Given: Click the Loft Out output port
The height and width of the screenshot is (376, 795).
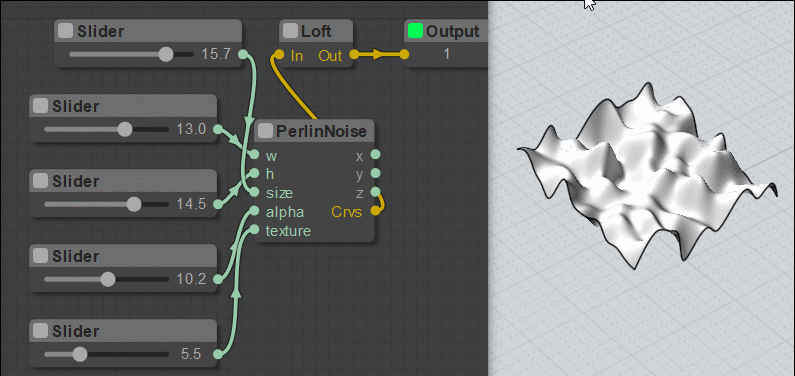Looking at the screenshot, I should (x=354, y=54).
